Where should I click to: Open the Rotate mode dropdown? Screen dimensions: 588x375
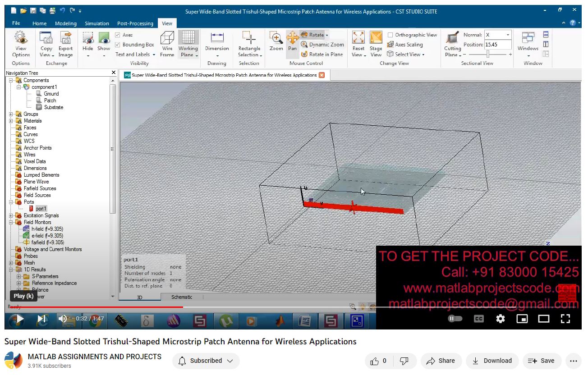pos(327,35)
